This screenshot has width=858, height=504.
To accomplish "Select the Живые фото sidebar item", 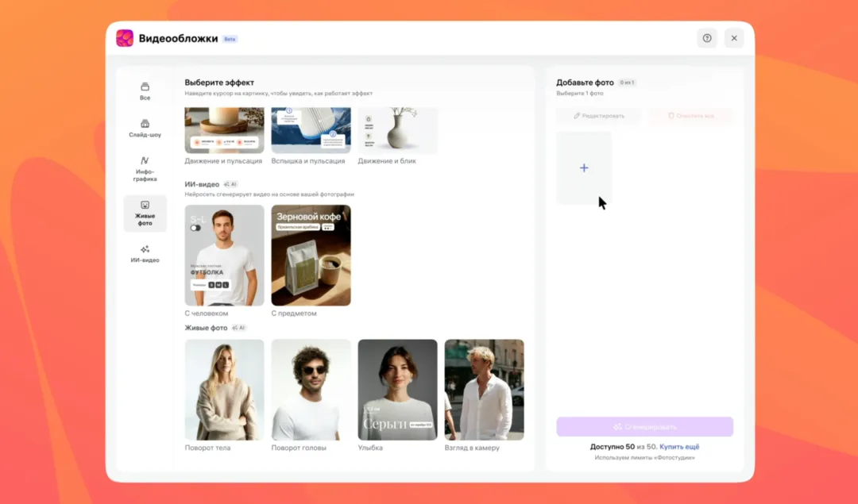I will pyautogui.click(x=145, y=214).
